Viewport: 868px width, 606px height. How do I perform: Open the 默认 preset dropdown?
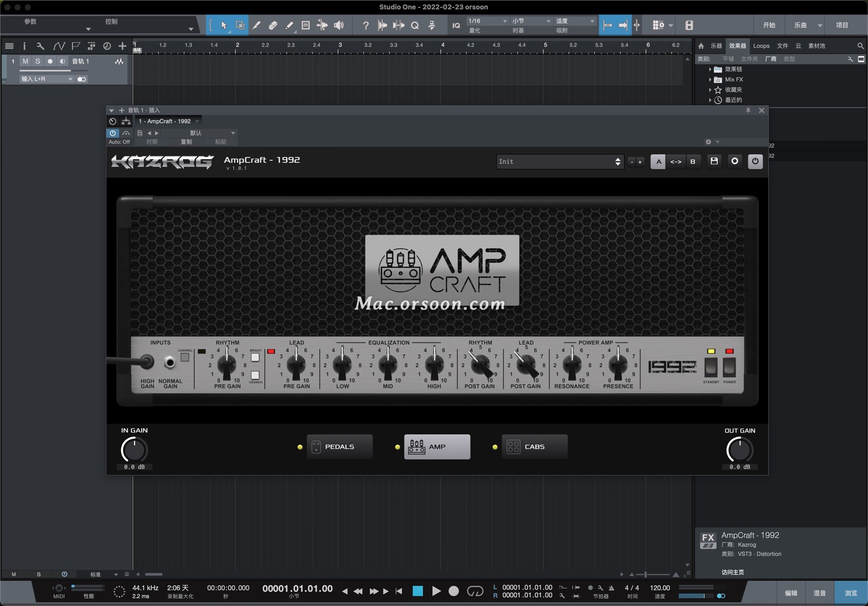point(198,133)
